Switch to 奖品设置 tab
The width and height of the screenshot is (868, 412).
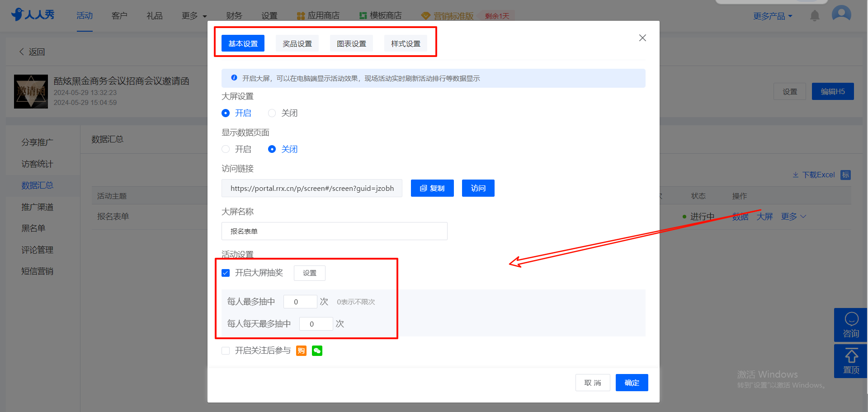297,43
